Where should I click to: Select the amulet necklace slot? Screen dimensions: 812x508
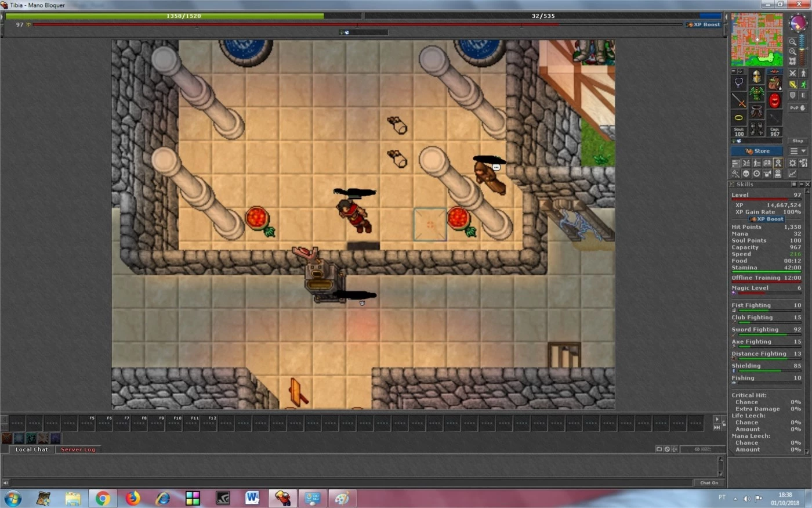point(738,82)
